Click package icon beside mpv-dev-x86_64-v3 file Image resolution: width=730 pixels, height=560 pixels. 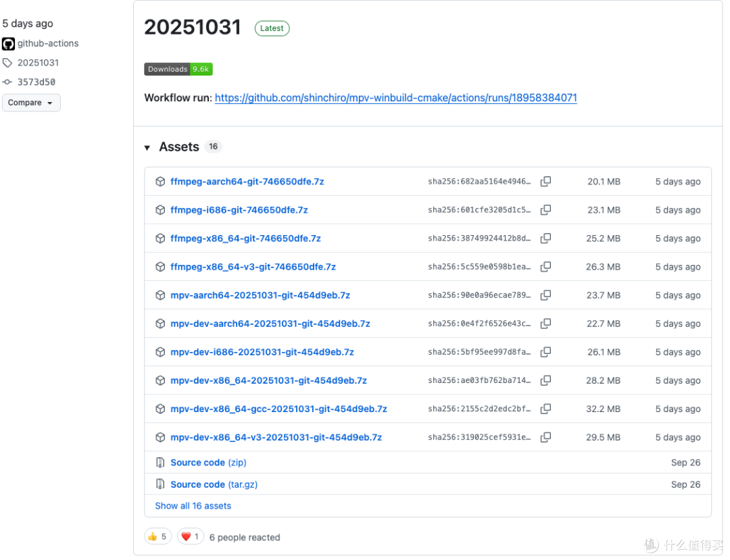pyautogui.click(x=160, y=437)
